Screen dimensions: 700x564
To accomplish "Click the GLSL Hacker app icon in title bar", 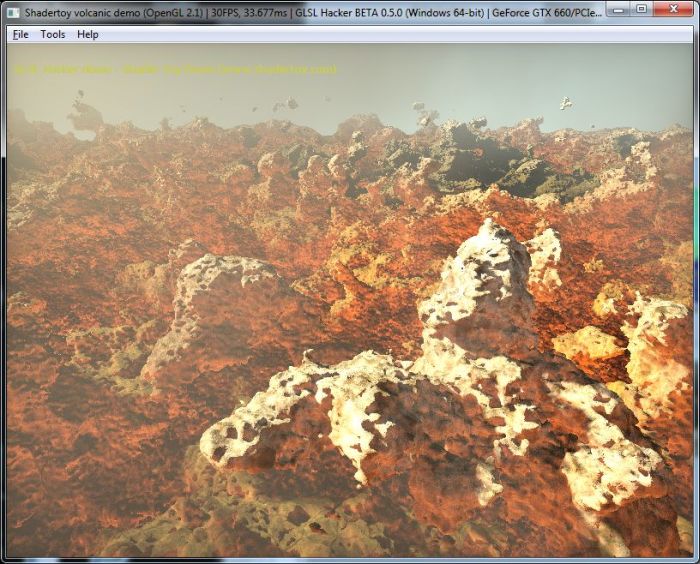I will [13, 13].
